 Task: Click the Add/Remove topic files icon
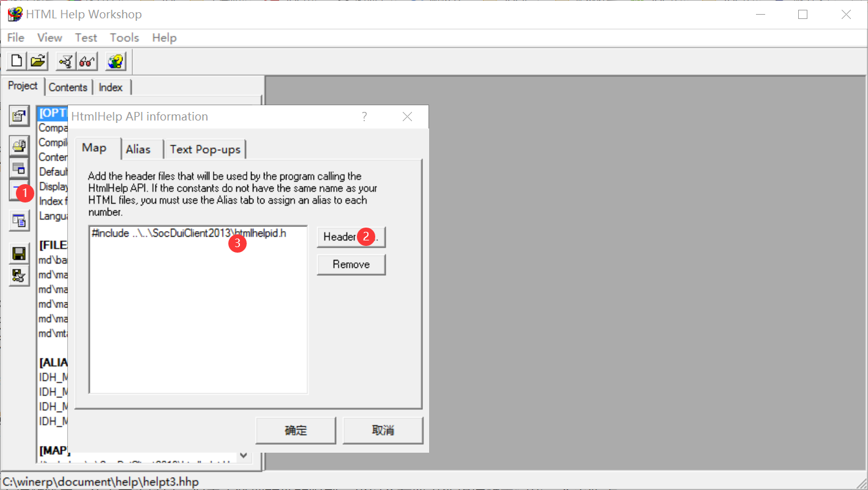click(x=19, y=145)
